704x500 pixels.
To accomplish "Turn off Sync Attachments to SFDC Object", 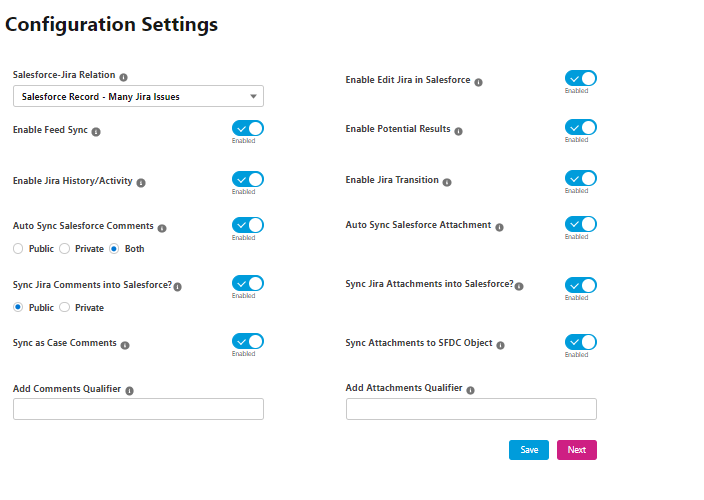I will coord(581,342).
